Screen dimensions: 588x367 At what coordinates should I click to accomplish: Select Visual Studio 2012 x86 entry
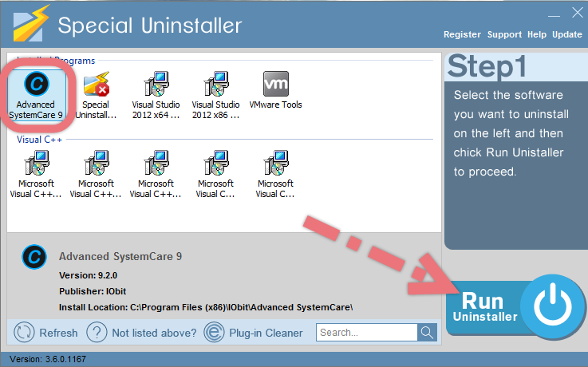click(x=216, y=95)
